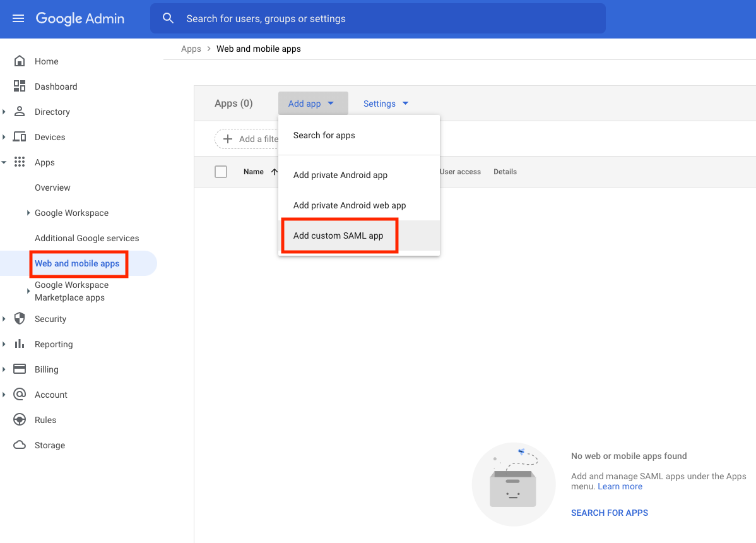Screen dimensions: 756x543
Task: Click SEARCH FOR APPS button
Action: tap(610, 513)
